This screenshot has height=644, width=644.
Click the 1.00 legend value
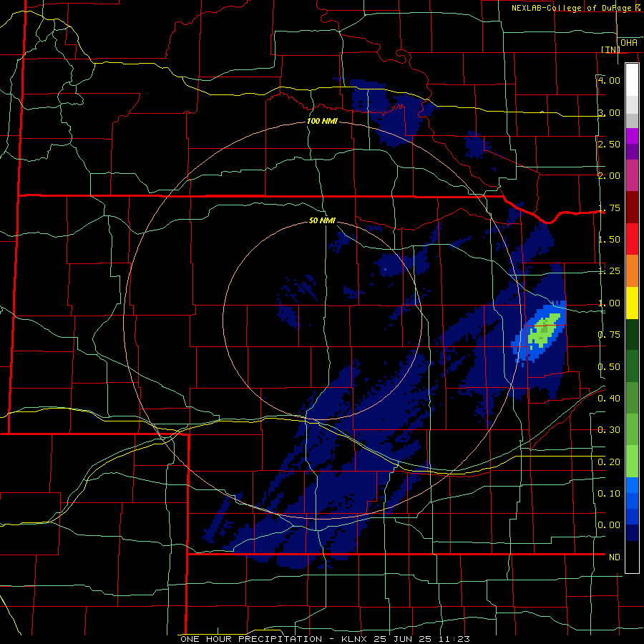[x=609, y=303]
